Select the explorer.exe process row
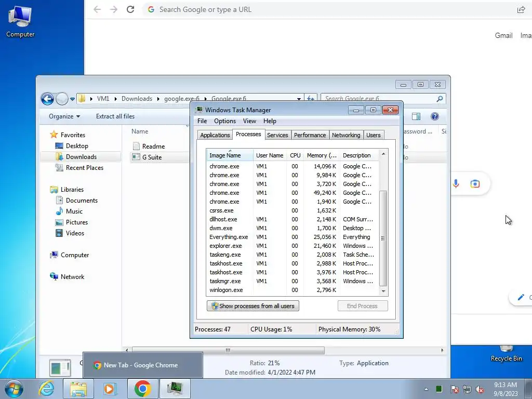 click(292, 246)
